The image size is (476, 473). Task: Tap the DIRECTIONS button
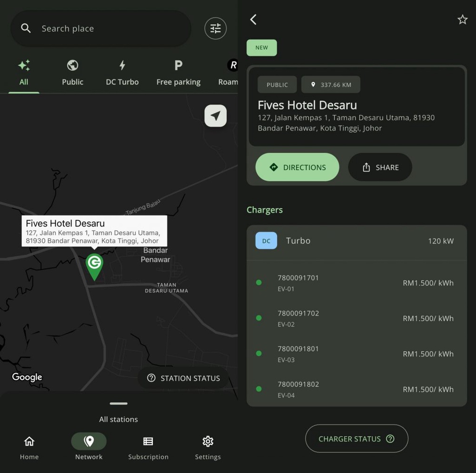click(297, 167)
